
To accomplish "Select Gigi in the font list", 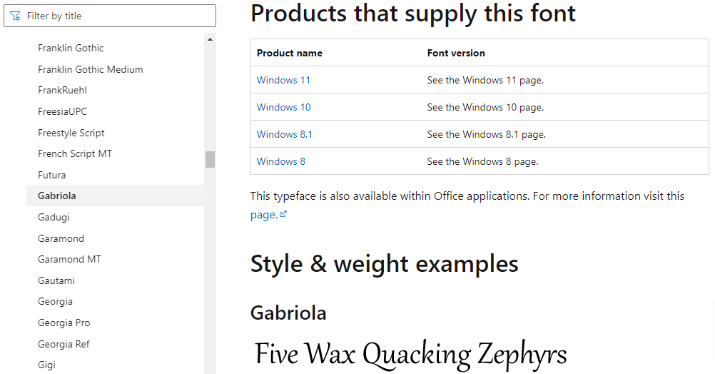I will point(47,365).
